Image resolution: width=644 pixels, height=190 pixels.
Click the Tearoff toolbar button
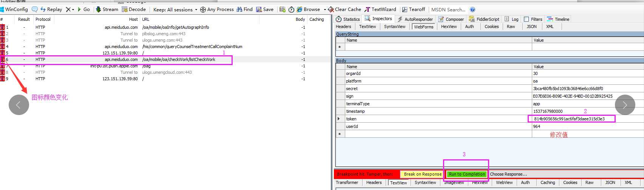(414, 9)
